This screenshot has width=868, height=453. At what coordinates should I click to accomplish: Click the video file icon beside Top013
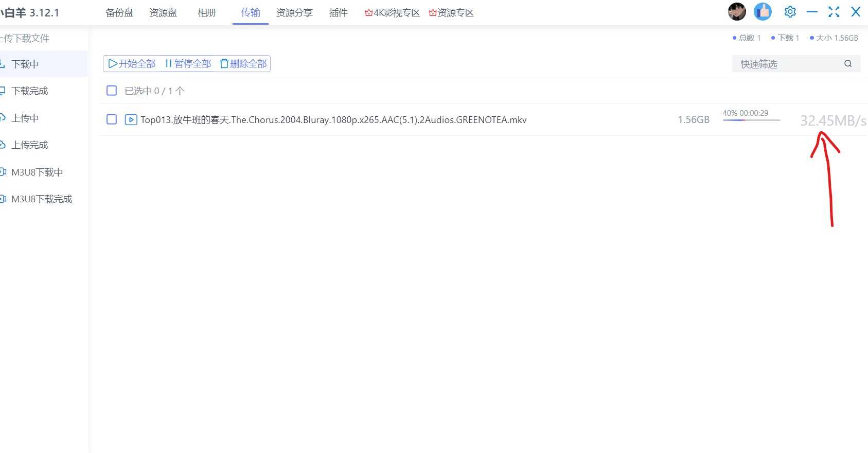pos(131,119)
